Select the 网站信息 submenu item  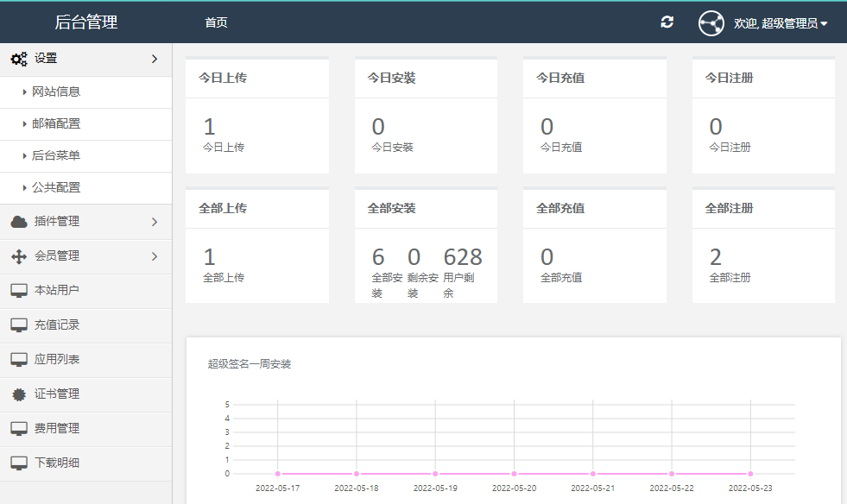pyautogui.click(x=56, y=91)
